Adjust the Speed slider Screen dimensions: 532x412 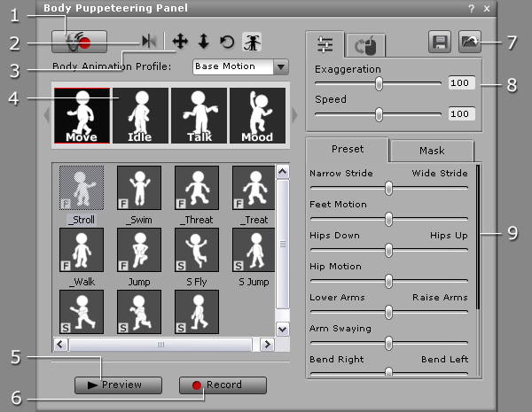coord(379,114)
